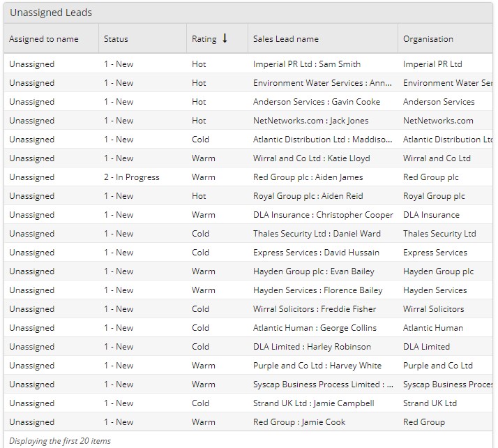Image resolution: width=498 pixels, height=448 pixels.
Task: Click Unassigned cell in DLA Limited row
Action: 32,347
